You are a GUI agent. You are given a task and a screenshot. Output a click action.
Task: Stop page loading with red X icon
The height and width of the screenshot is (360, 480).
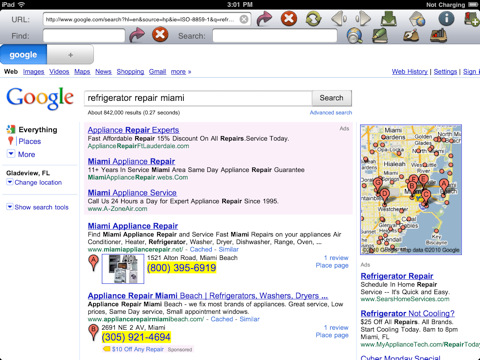289,18
